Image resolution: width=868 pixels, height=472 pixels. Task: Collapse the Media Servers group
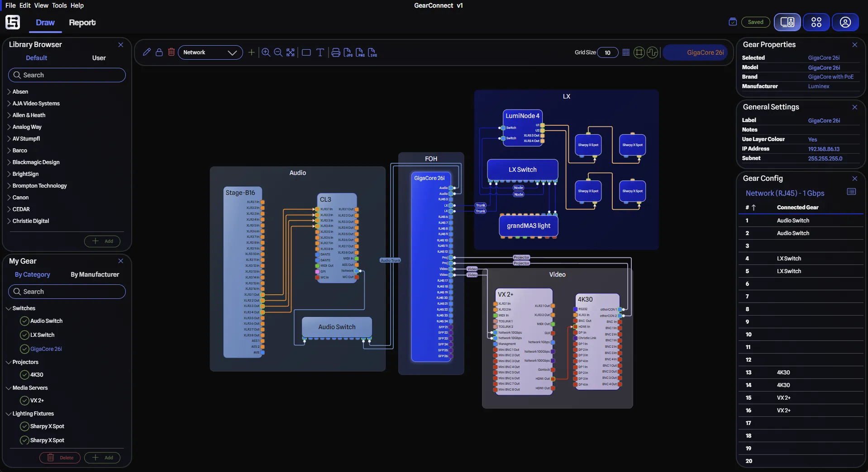tap(9, 388)
